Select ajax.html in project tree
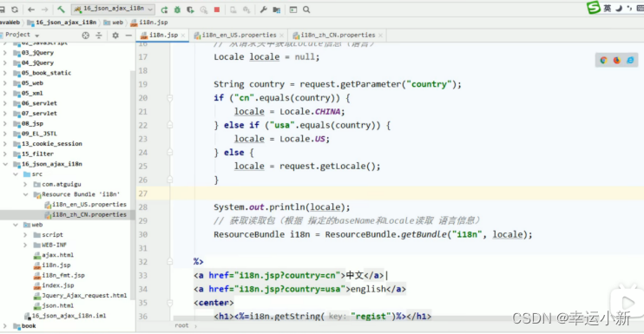The width and height of the screenshot is (644, 334). click(54, 255)
